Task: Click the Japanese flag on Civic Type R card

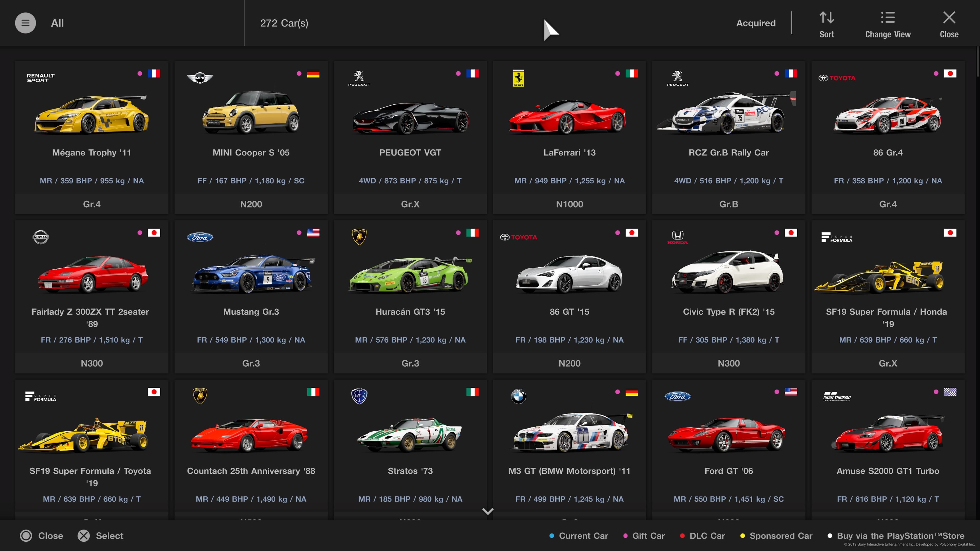Action: (791, 233)
